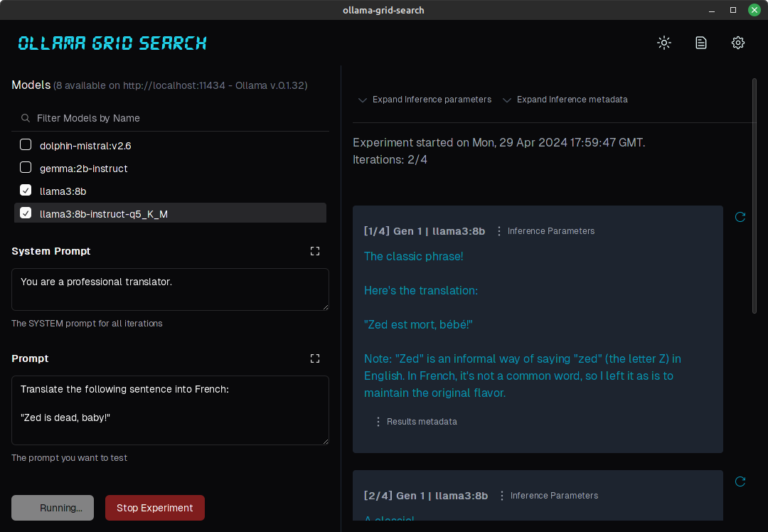Expand Inference parameters

425,100
